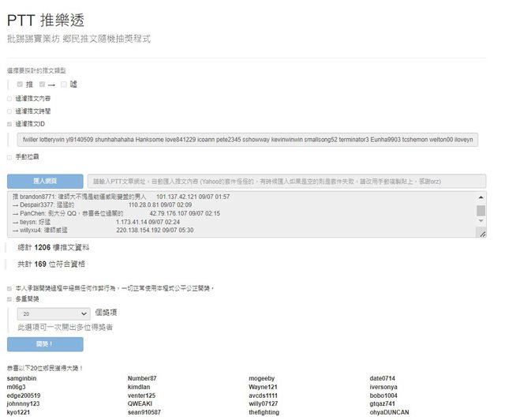Click the scroll up arrow in comment list
This screenshot has height=420, width=505.
point(481,197)
